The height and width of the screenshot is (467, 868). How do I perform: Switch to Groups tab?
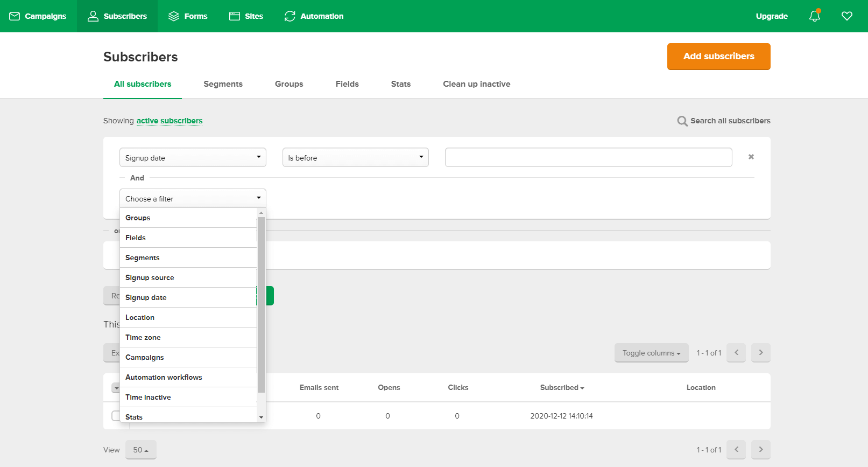pos(289,84)
